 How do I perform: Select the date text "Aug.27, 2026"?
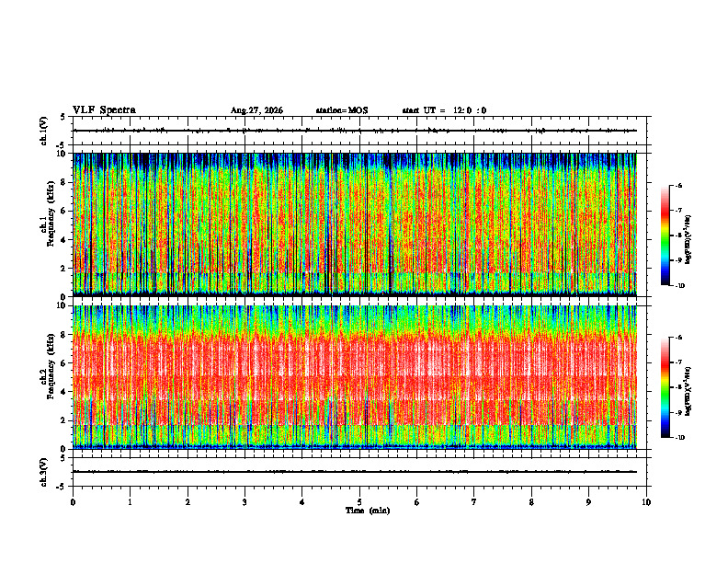point(256,110)
